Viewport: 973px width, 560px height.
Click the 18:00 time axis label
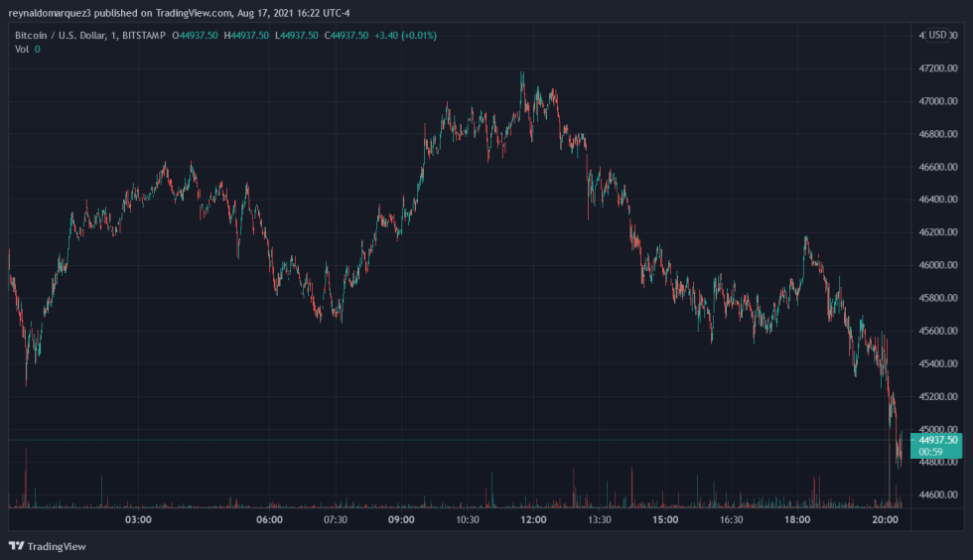[797, 519]
